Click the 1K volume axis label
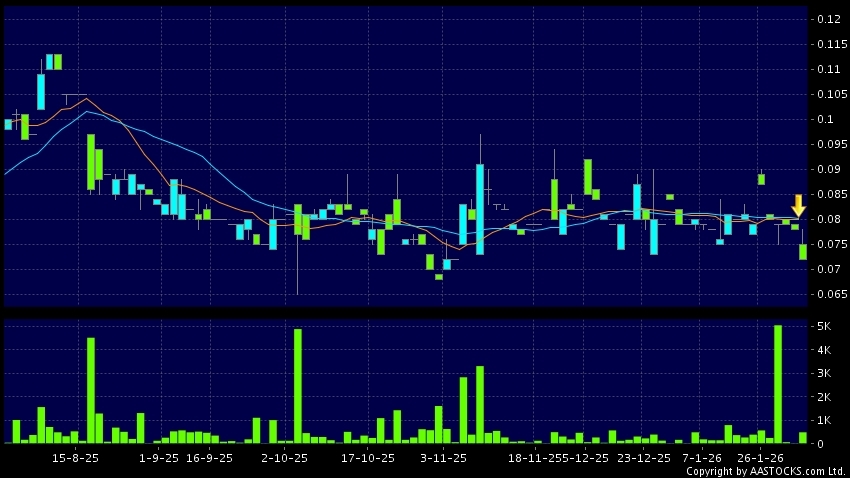Image resolution: width=850 pixels, height=478 pixels. (x=824, y=420)
